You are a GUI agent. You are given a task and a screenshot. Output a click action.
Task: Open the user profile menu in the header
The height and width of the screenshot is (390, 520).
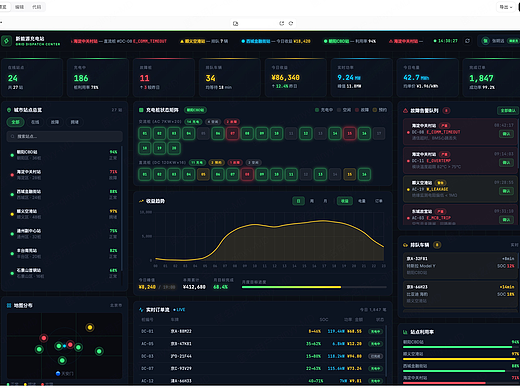coord(499,41)
